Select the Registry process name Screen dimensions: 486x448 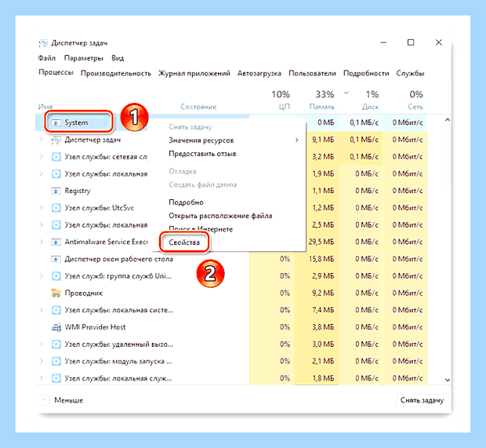[x=78, y=191]
